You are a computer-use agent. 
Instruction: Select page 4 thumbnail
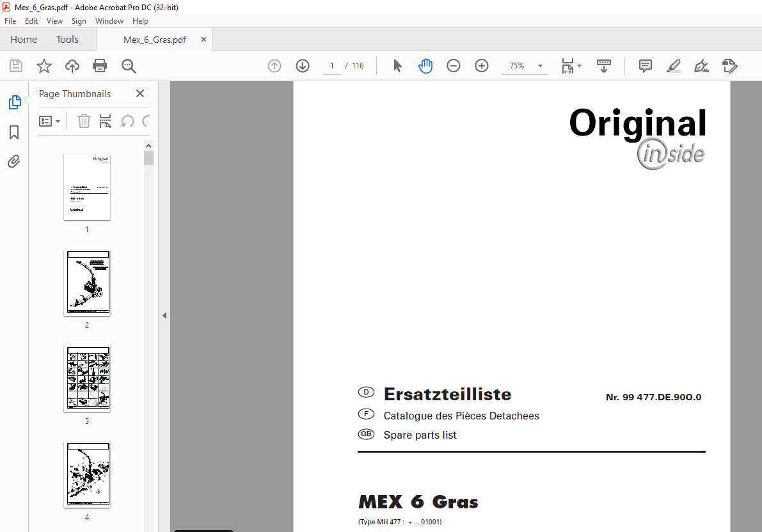87,475
